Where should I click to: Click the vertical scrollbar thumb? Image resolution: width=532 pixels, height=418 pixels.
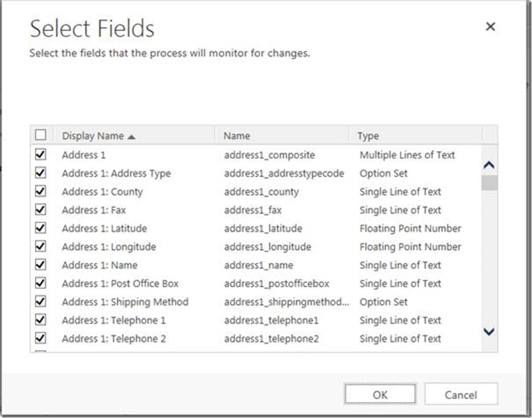pyautogui.click(x=489, y=183)
